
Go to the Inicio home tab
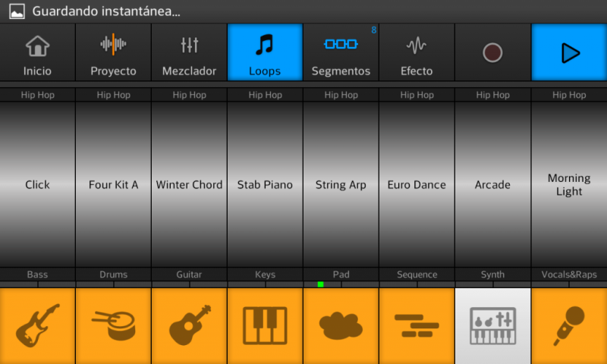pos(37,52)
